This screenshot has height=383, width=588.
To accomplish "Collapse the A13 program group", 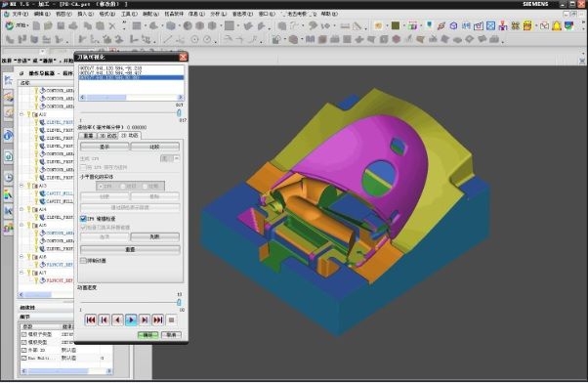I will tap(21, 186).
